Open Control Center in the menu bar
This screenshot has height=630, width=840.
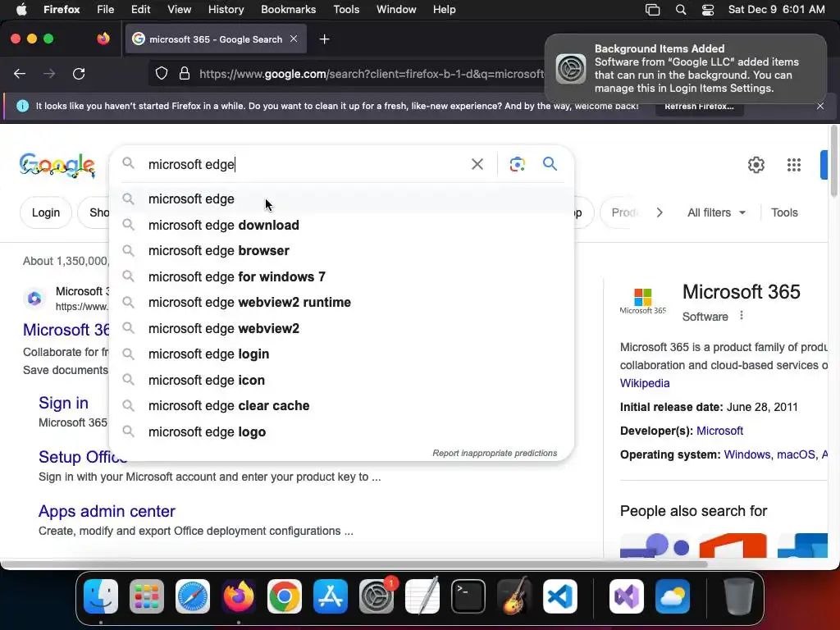[x=708, y=10]
